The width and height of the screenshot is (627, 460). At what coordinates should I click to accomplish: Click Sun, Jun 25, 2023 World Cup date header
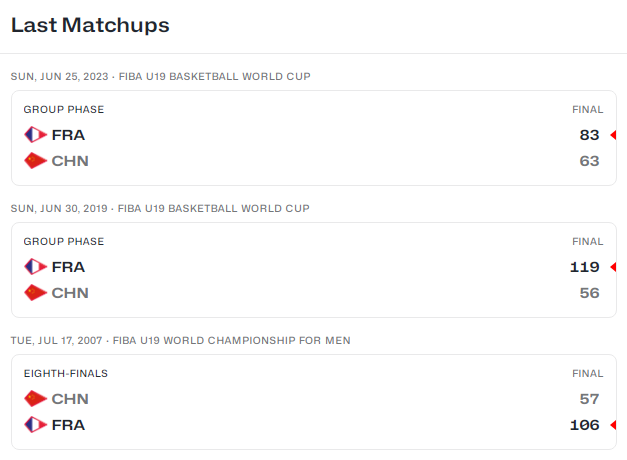coord(161,76)
